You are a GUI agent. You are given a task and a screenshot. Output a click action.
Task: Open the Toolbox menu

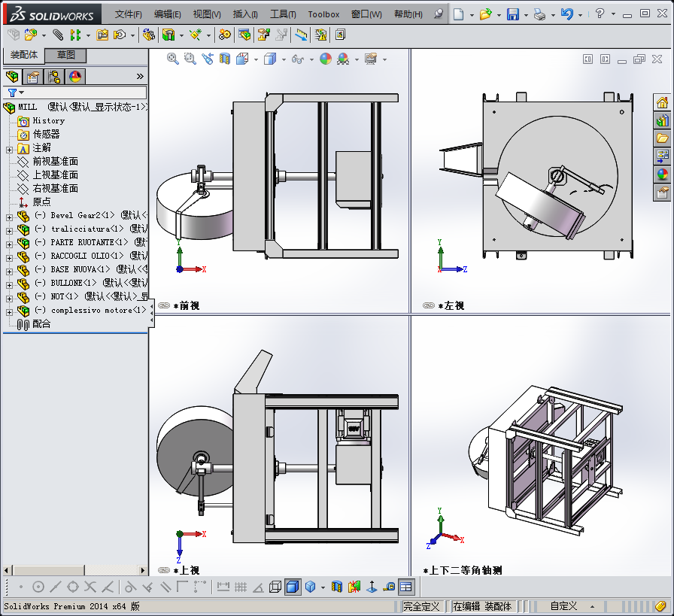[323, 14]
